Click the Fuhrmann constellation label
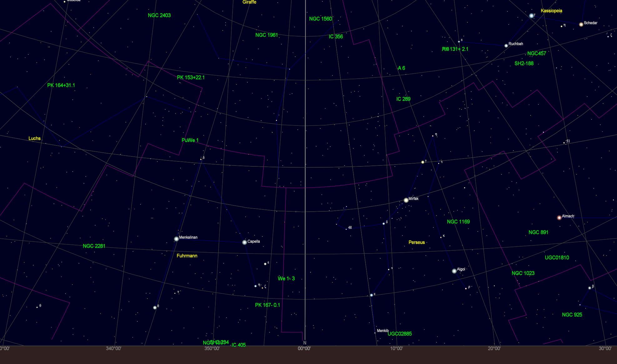617x364 pixels. click(187, 256)
